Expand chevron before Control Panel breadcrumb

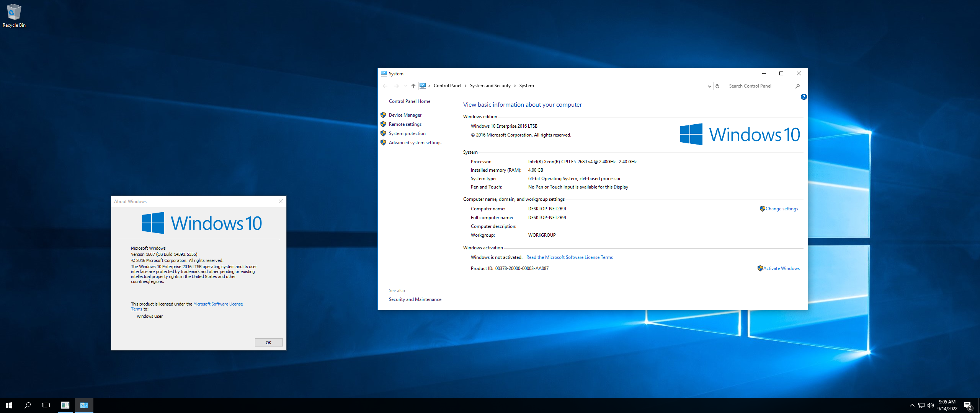(430, 86)
